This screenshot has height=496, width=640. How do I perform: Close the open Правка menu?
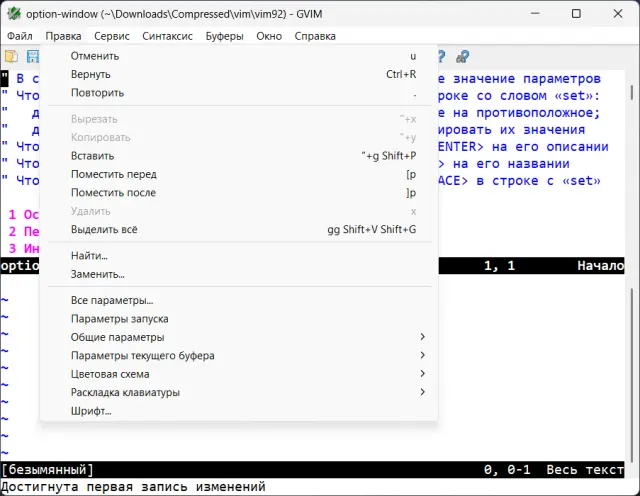(x=63, y=36)
